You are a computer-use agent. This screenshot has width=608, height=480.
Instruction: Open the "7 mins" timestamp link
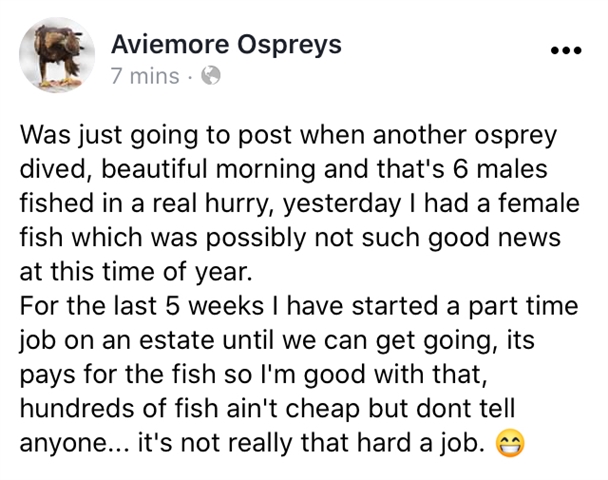[145, 75]
